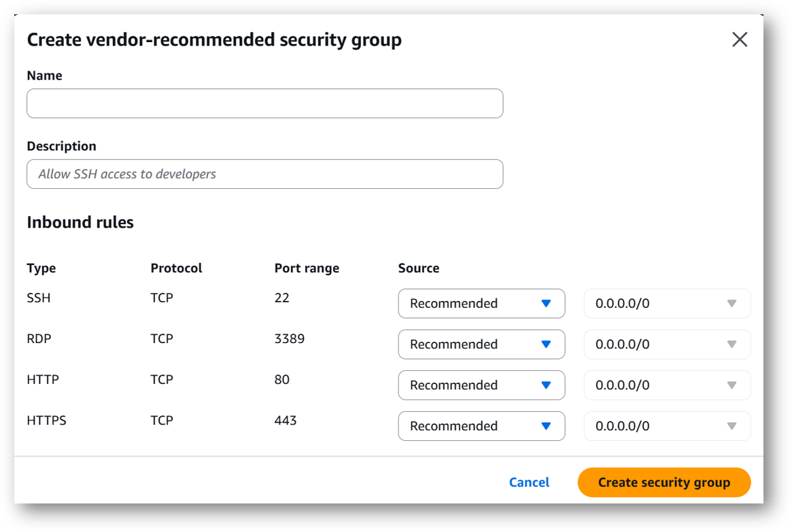Click the Create security group button

coord(664,482)
